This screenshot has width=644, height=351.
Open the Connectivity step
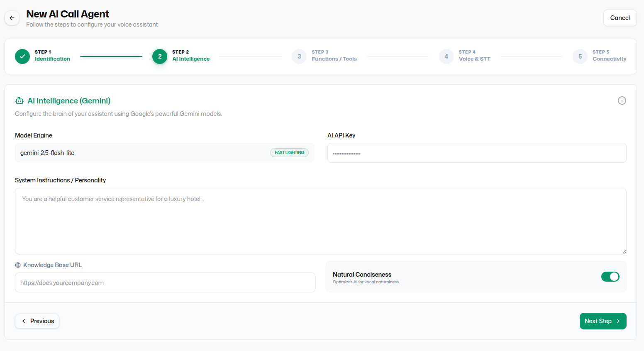click(x=609, y=59)
